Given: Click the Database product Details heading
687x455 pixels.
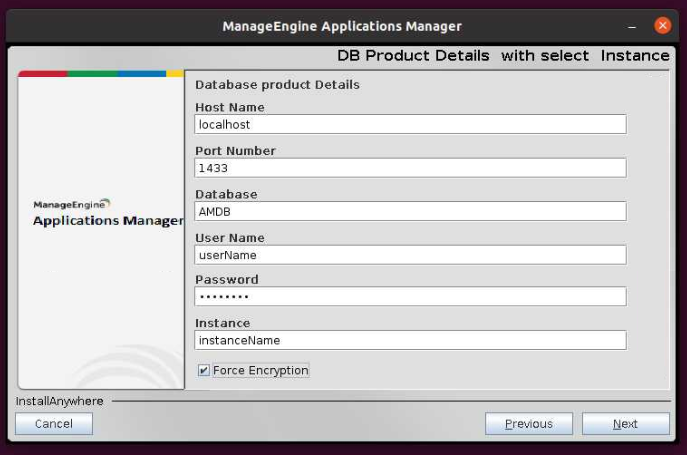Looking at the screenshot, I should tap(277, 85).
